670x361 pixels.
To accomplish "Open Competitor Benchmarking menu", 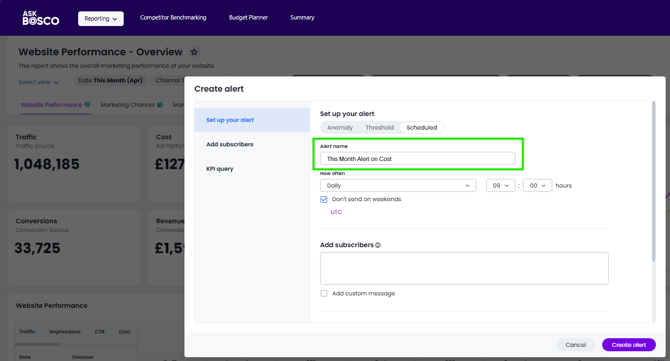I will click(x=173, y=18).
